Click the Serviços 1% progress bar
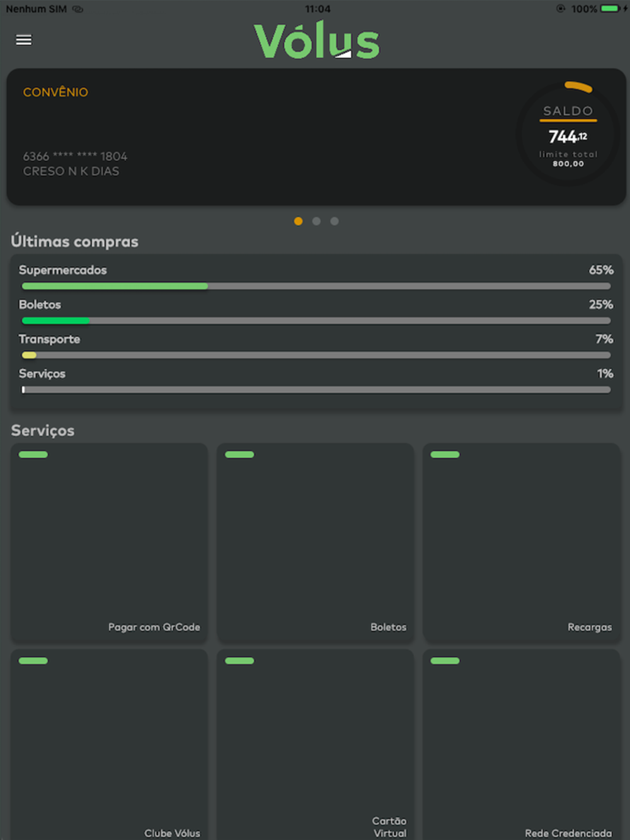630x840 pixels. [x=316, y=390]
